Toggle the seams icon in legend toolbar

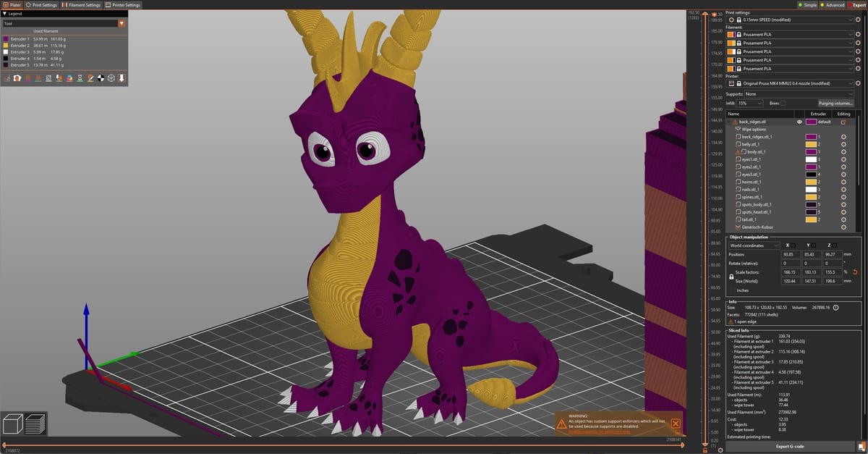click(x=48, y=77)
